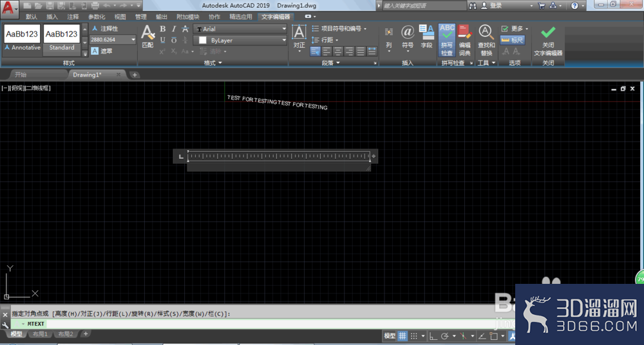Open the More (更多) options dropdown
The image size is (644, 345).
pos(515,29)
